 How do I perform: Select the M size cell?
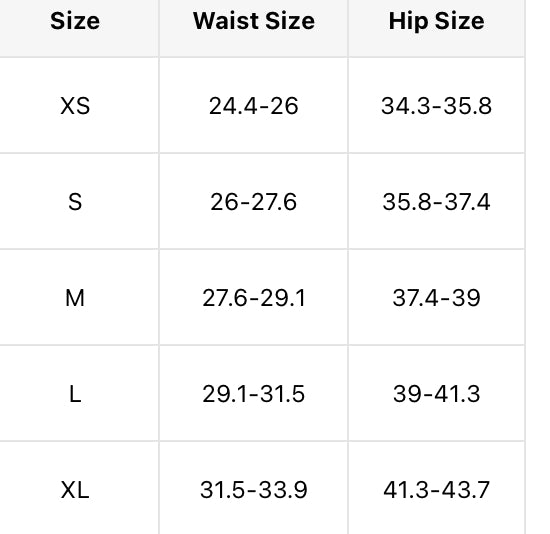75,298
